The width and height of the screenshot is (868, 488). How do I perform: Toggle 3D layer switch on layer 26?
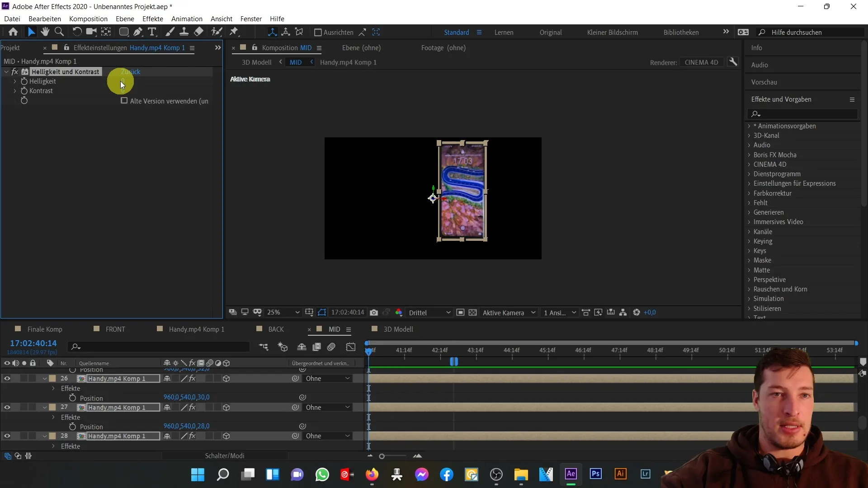click(x=226, y=379)
